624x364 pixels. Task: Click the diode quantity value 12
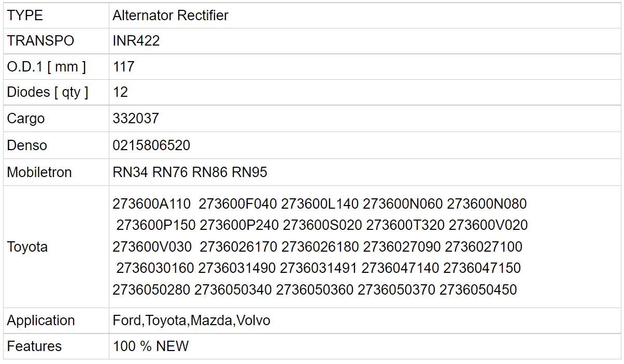[x=120, y=92]
